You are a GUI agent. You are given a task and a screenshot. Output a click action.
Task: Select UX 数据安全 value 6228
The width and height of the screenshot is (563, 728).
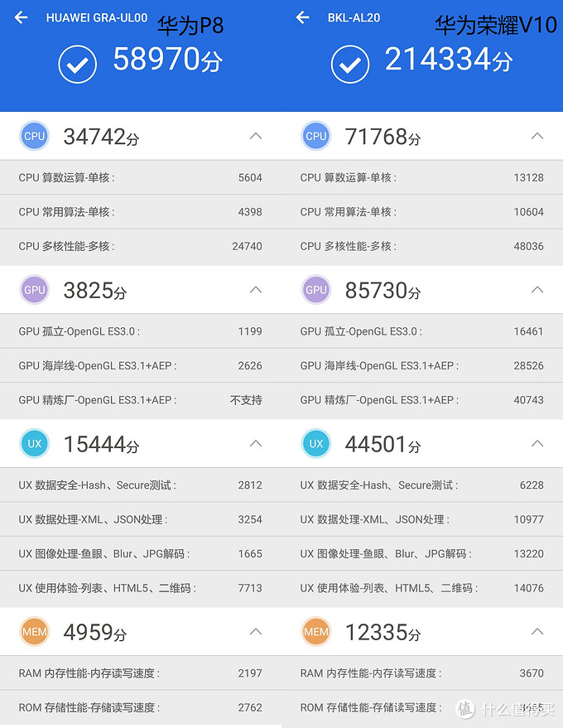[x=532, y=485]
